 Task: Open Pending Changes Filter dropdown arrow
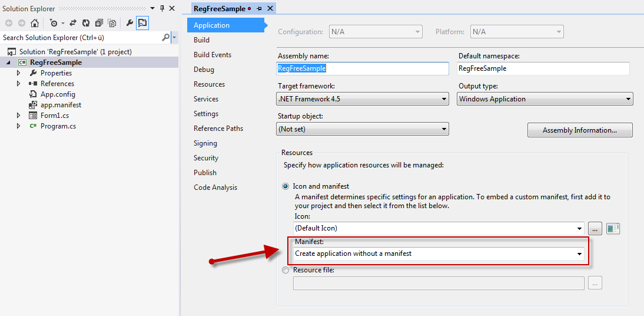(63, 24)
